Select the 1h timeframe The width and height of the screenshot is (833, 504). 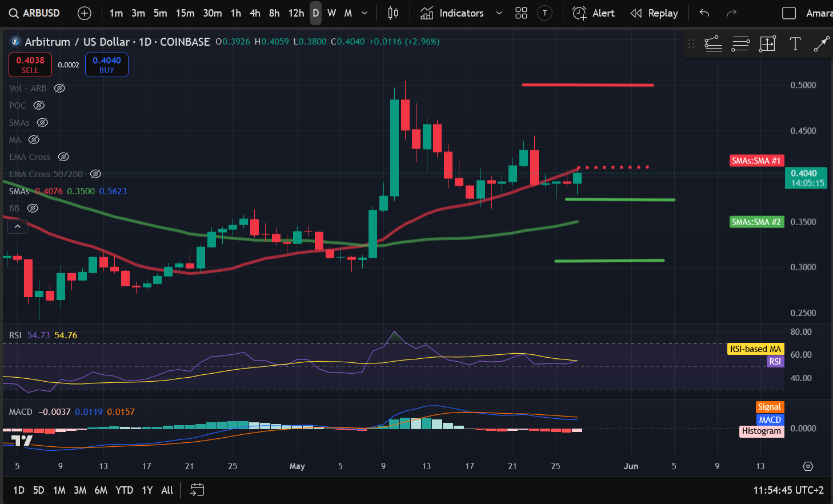click(236, 13)
